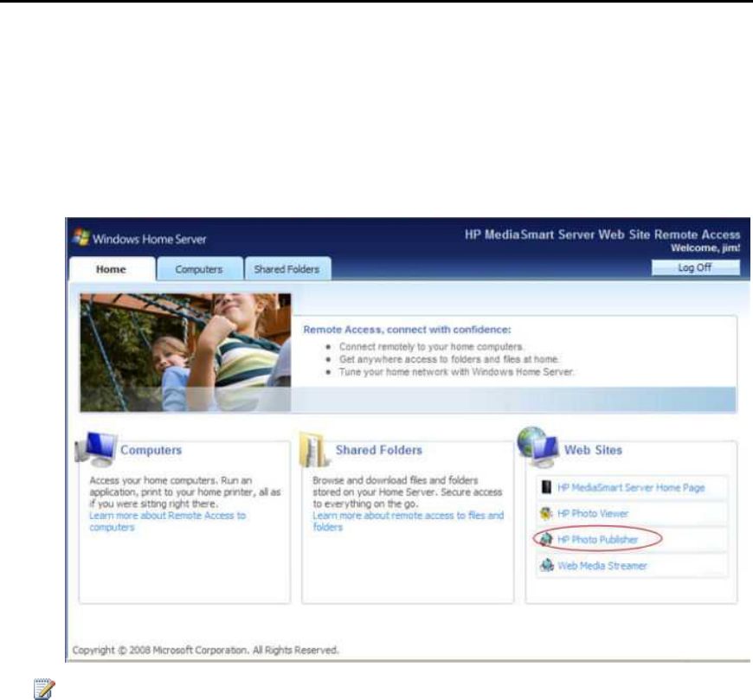
Task: Click the note pencil icon below the page
Action: [x=44, y=689]
